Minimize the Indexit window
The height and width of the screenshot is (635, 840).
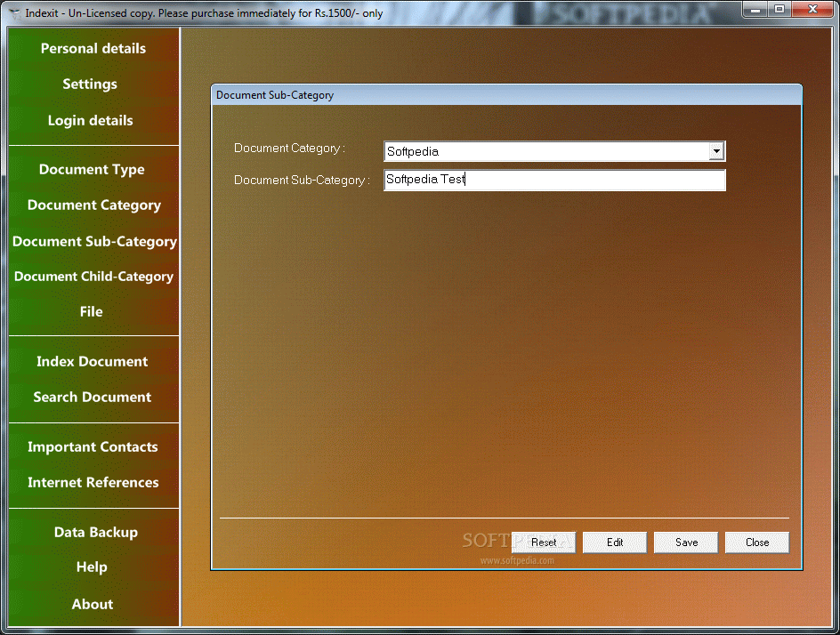click(755, 9)
